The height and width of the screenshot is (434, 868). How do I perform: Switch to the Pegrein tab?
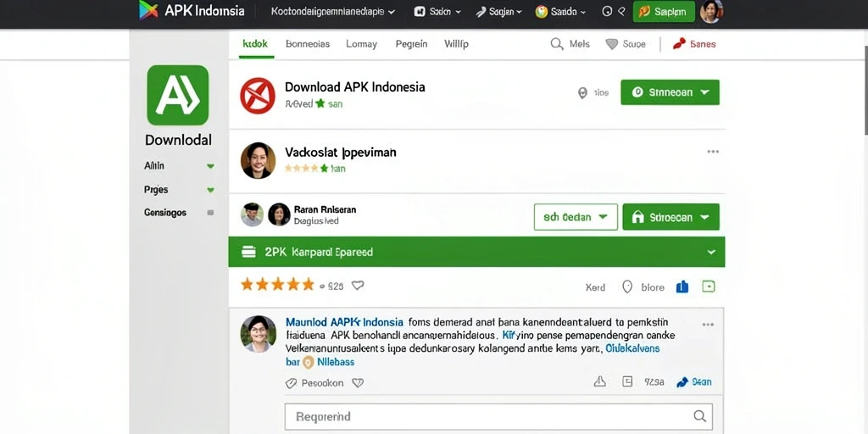coord(411,44)
